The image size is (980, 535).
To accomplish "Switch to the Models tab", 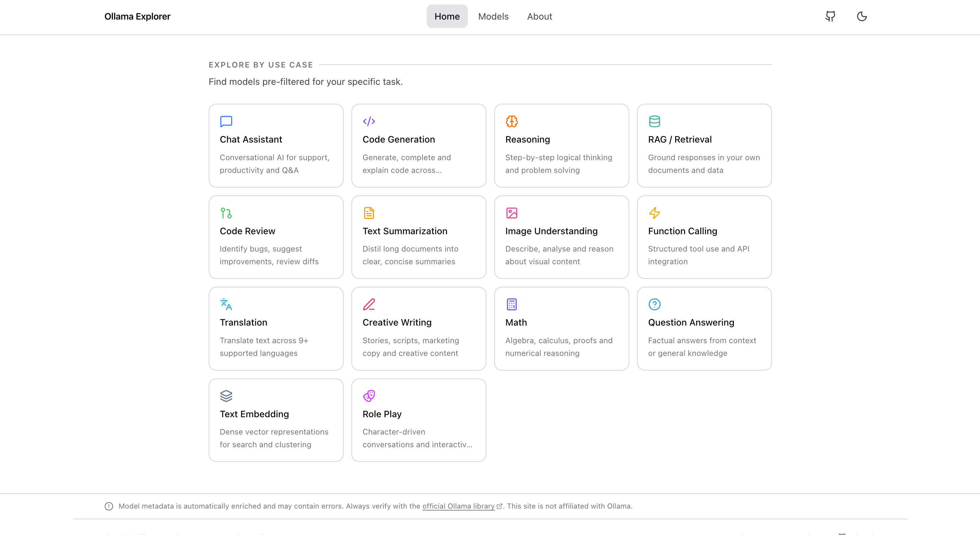I will (x=493, y=16).
